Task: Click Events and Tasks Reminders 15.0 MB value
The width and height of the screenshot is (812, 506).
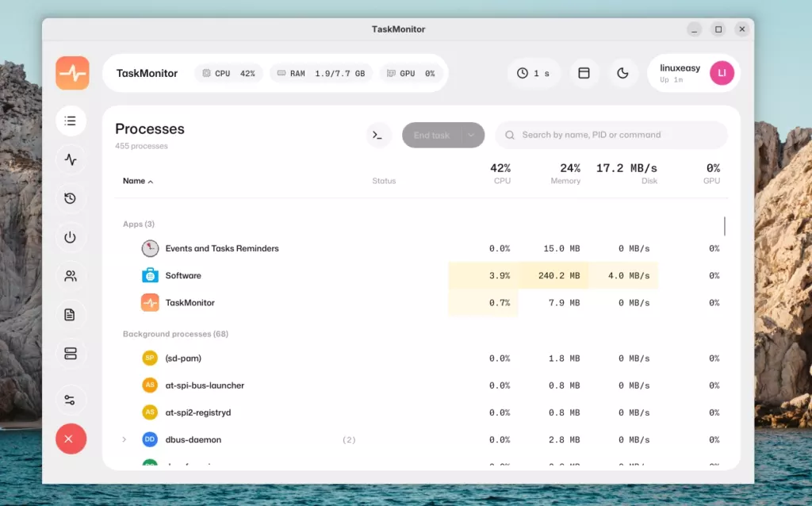Action: [561, 248]
